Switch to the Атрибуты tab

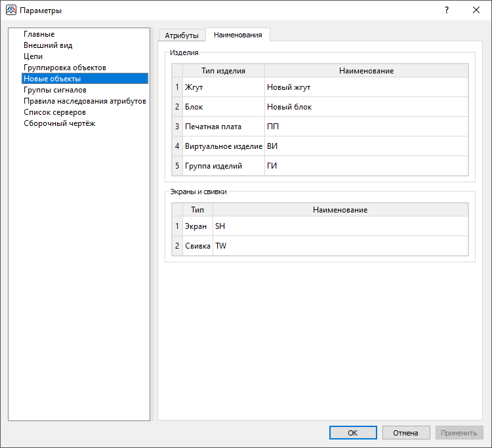[182, 35]
